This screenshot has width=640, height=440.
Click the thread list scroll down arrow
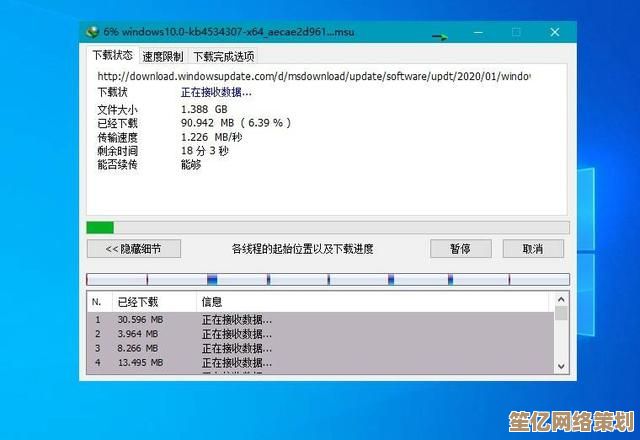coord(562,367)
